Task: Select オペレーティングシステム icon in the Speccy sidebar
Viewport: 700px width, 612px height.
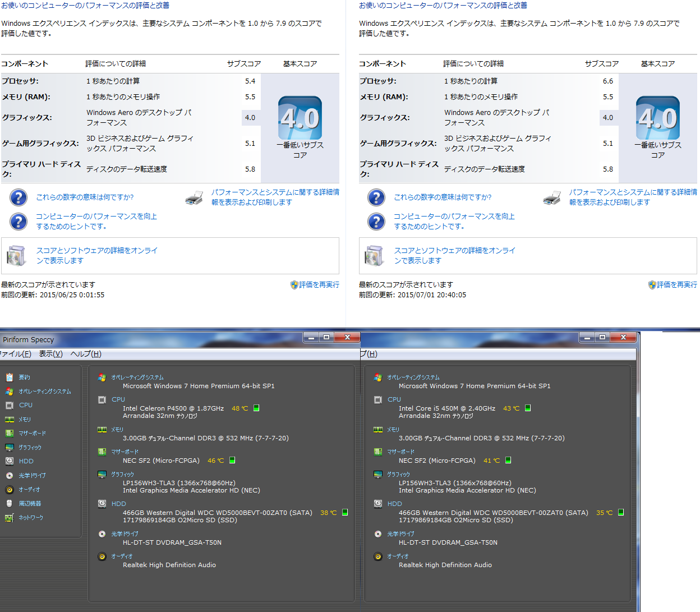Action: [10, 391]
